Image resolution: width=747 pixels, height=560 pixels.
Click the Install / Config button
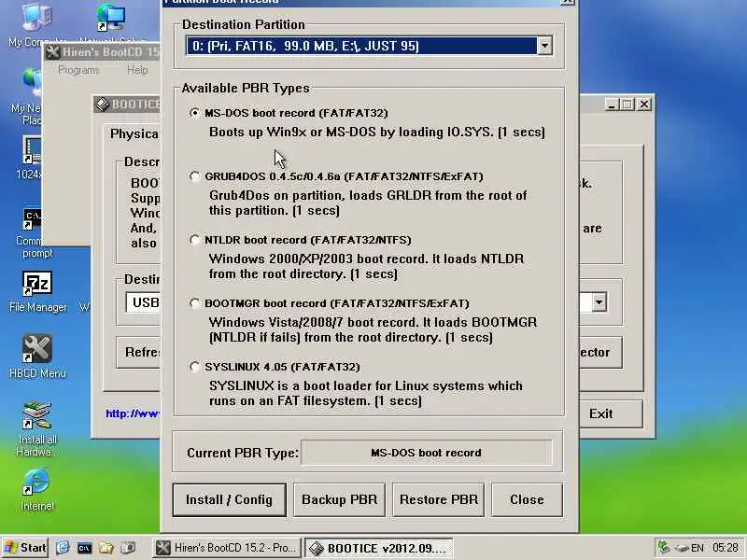(x=229, y=499)
